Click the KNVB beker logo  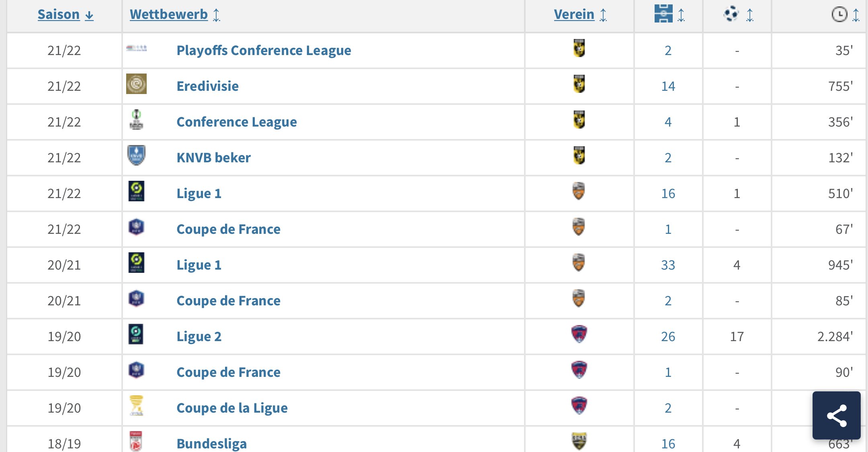tap(136, 155)
